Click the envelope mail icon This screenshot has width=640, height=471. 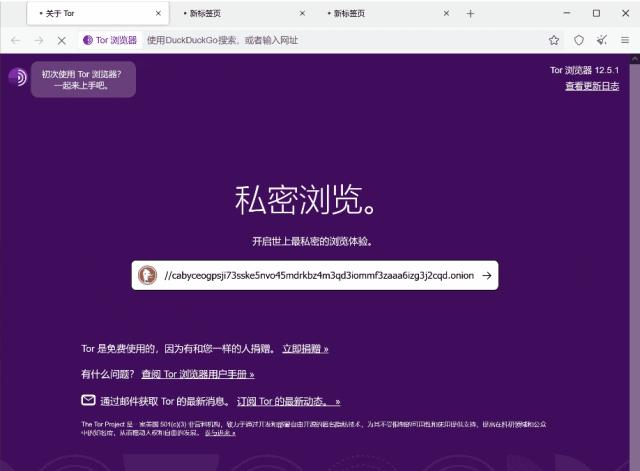pyautogui.click(x=88, y=400)
